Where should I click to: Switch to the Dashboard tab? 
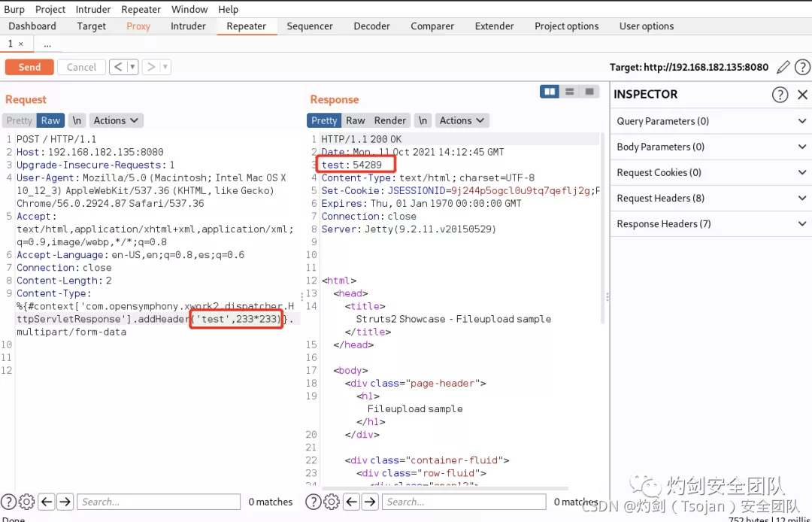coord(32,26)
